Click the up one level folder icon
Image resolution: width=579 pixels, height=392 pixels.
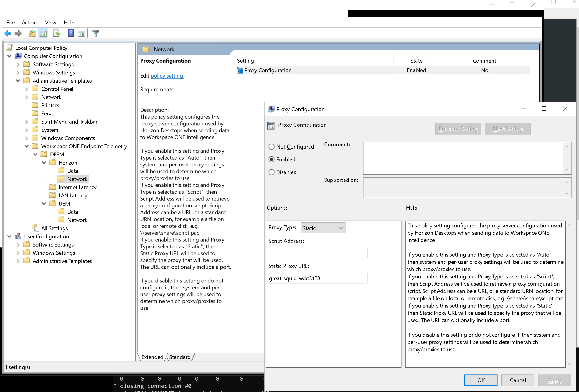click(32, 33)
